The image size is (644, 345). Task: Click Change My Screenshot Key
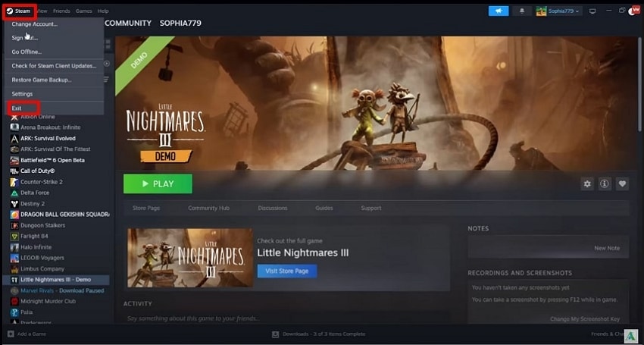tap(585, 318)
